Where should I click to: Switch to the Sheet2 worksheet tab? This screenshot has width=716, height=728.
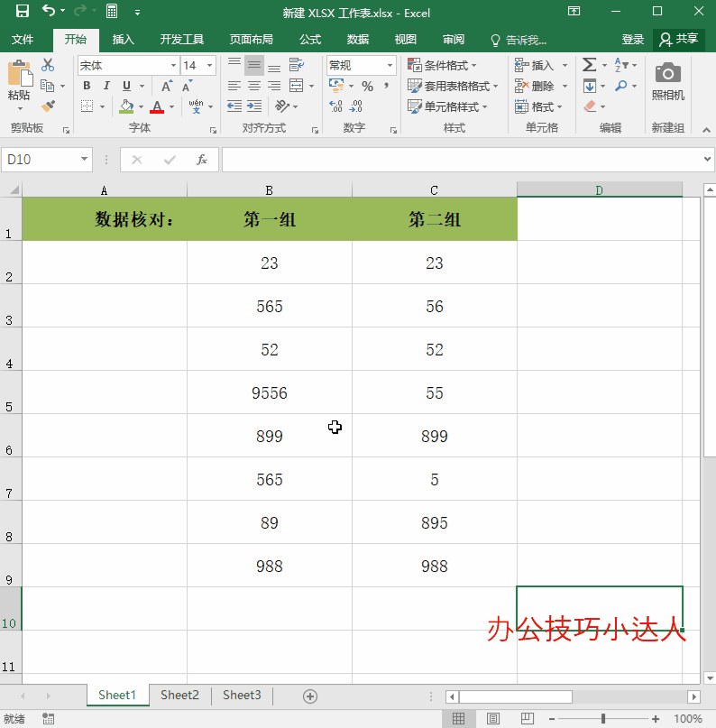click(x=179, y=695)
